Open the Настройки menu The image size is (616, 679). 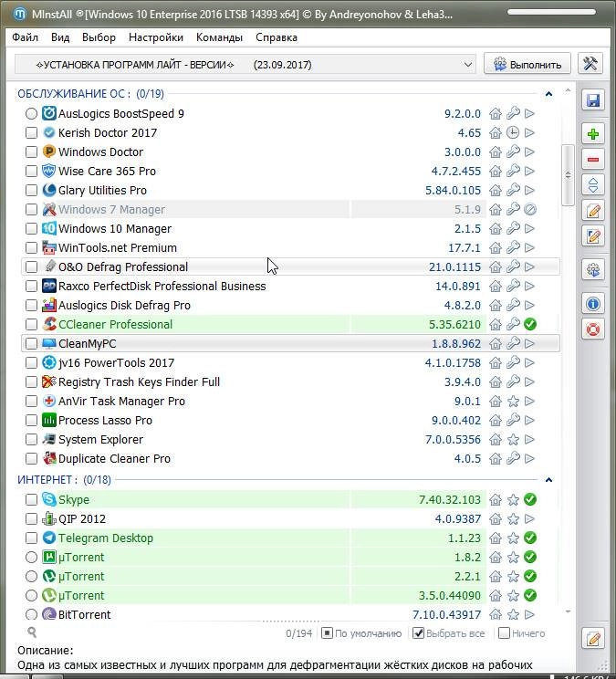(156, 37)
